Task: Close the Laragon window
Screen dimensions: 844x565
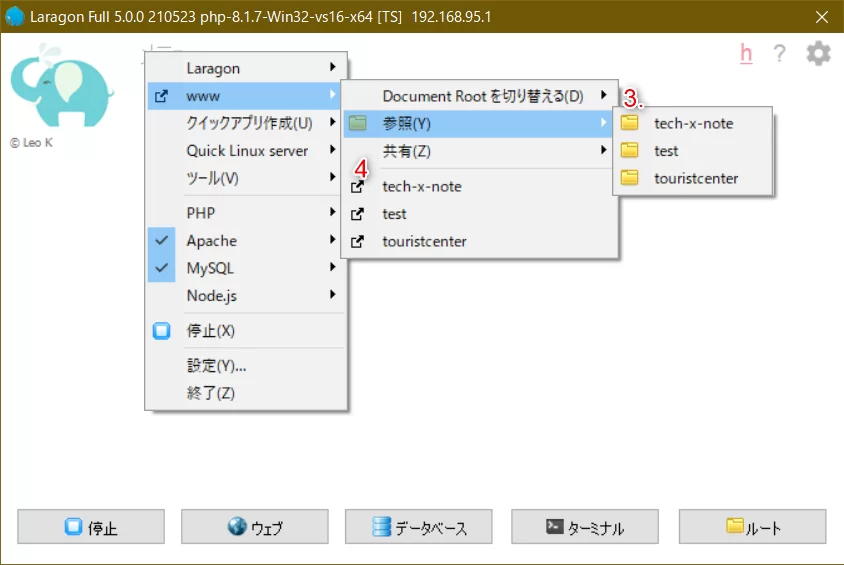Action: coord(822,17)
